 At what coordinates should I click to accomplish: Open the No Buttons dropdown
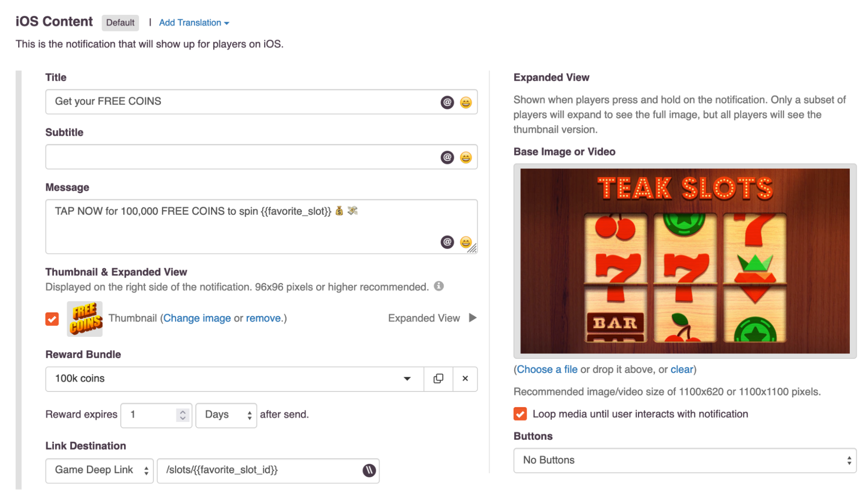(685, 460)
